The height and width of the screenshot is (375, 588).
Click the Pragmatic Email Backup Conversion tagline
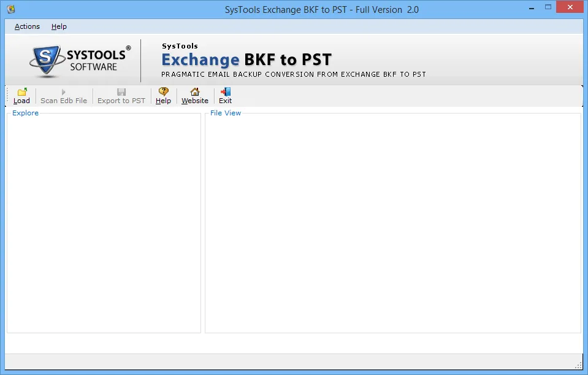[292, 74]
